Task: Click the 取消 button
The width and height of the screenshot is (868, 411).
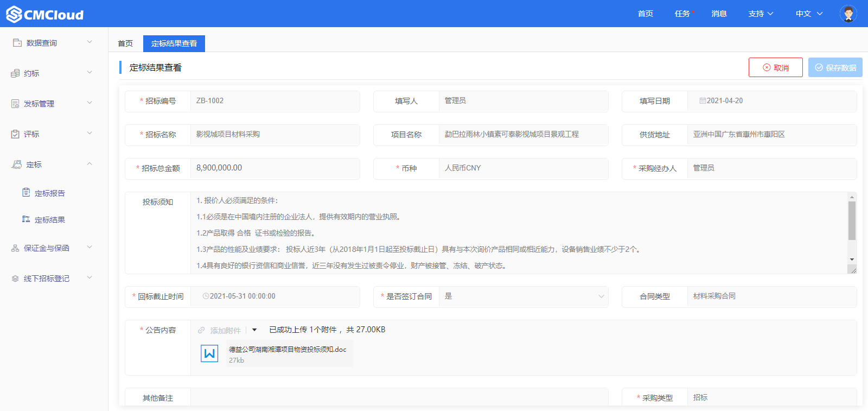Action: [x=776, y=67]
